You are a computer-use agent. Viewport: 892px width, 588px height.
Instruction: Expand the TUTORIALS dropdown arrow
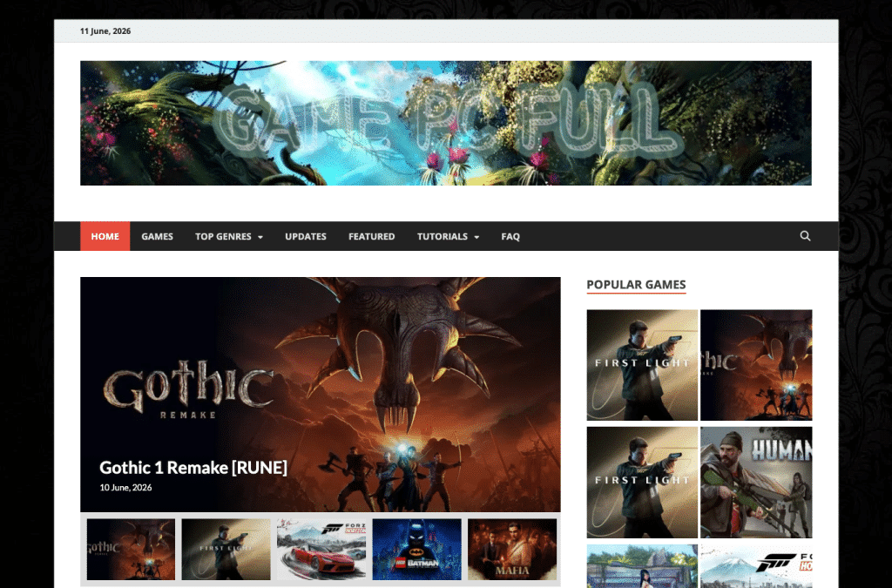pyautogui.click(x=476, y=237)
